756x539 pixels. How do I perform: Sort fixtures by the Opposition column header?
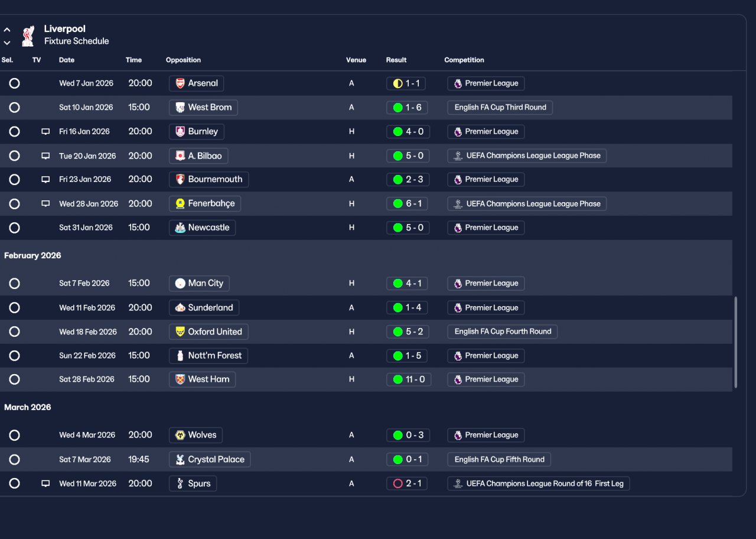point(183,60)
